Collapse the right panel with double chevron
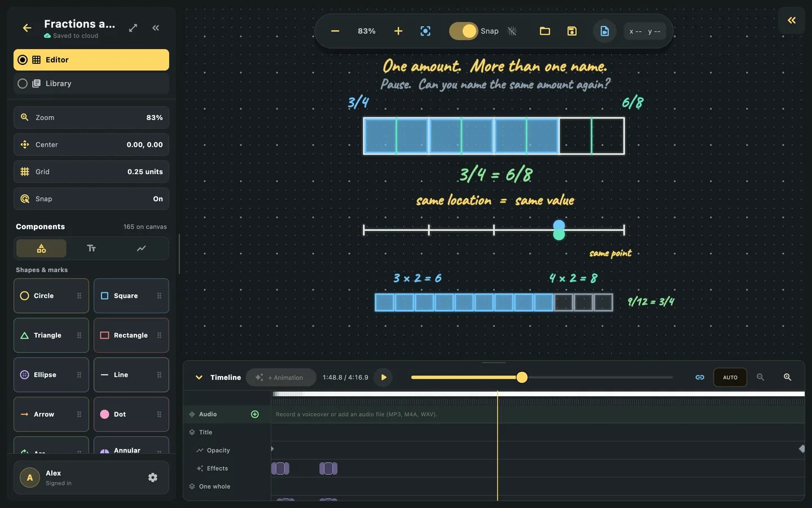 coord(792,20)
